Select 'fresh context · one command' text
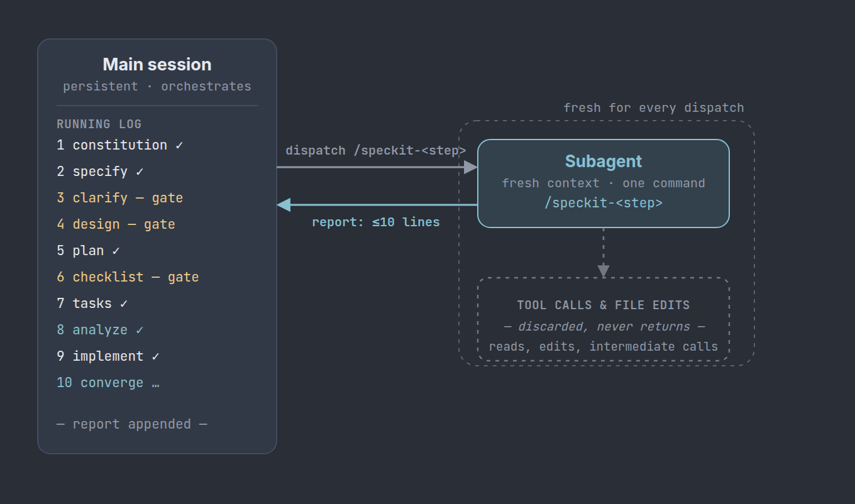 [x=604, y=184]
